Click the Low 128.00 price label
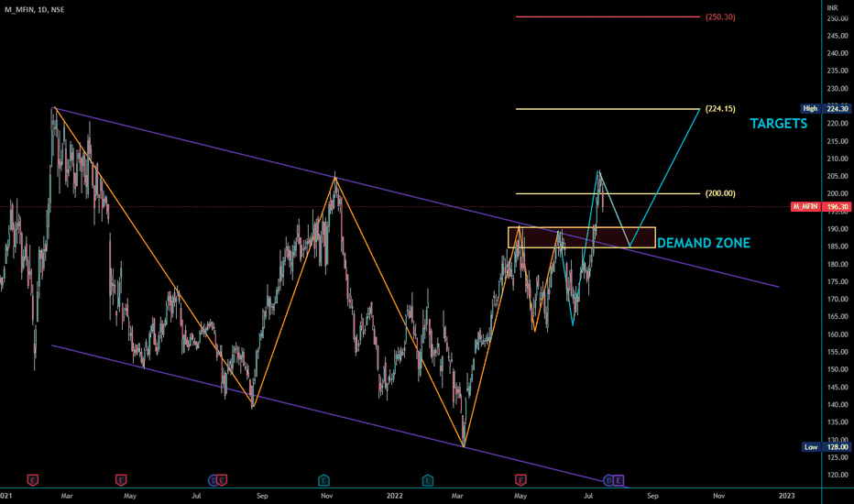This screenshot has width=854, height=504. click(x=827, y=447)
